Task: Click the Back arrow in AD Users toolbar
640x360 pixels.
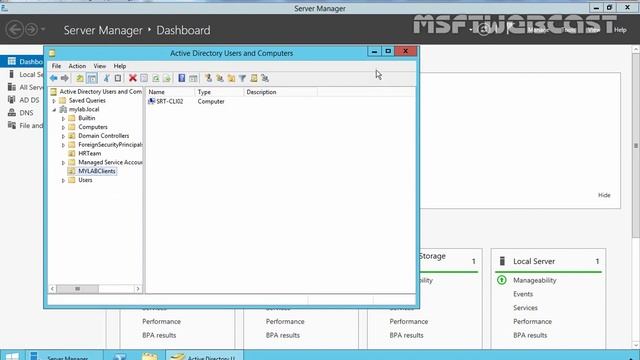Action: [x=53, y=78]
